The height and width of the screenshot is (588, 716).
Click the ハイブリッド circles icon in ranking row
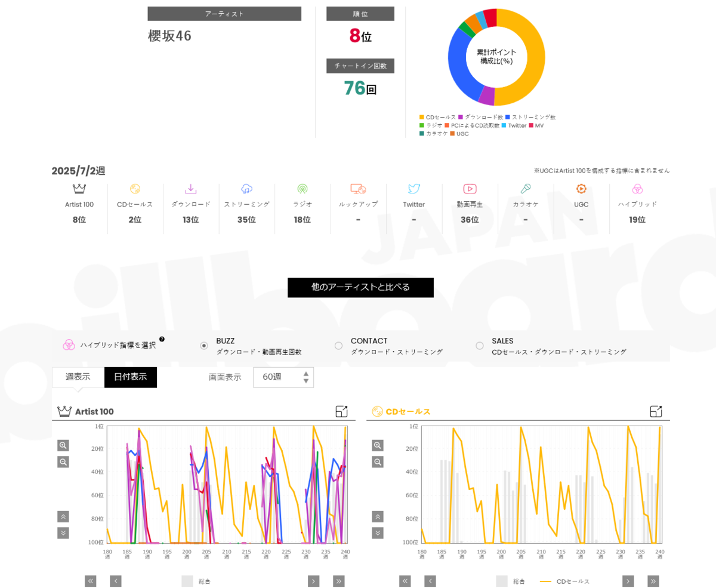coord(637,189)
